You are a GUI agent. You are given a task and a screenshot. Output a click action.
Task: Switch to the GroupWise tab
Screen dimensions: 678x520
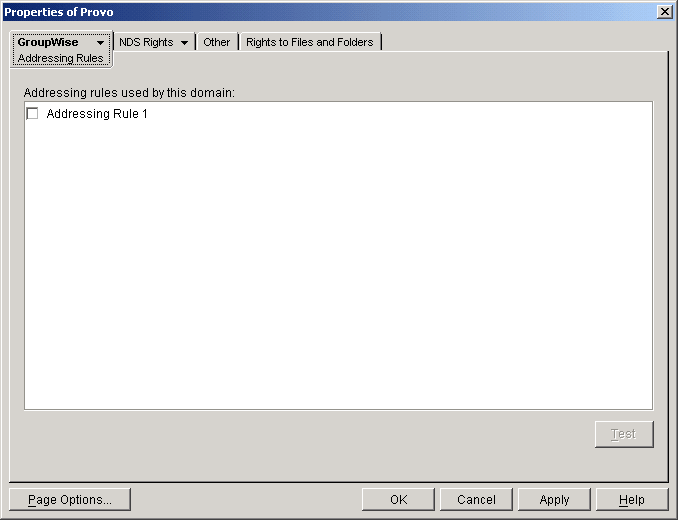click(61, 49)
